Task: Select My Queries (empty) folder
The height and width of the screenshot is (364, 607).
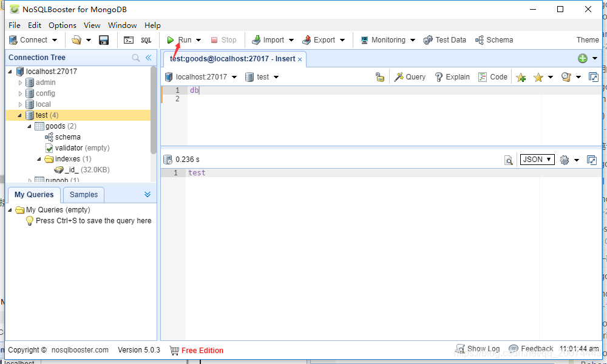Action: 58,210
